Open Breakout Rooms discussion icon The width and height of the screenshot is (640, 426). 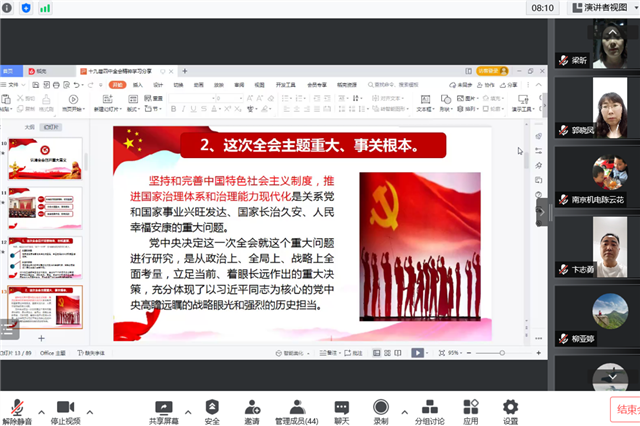click(x=429, y=406)
